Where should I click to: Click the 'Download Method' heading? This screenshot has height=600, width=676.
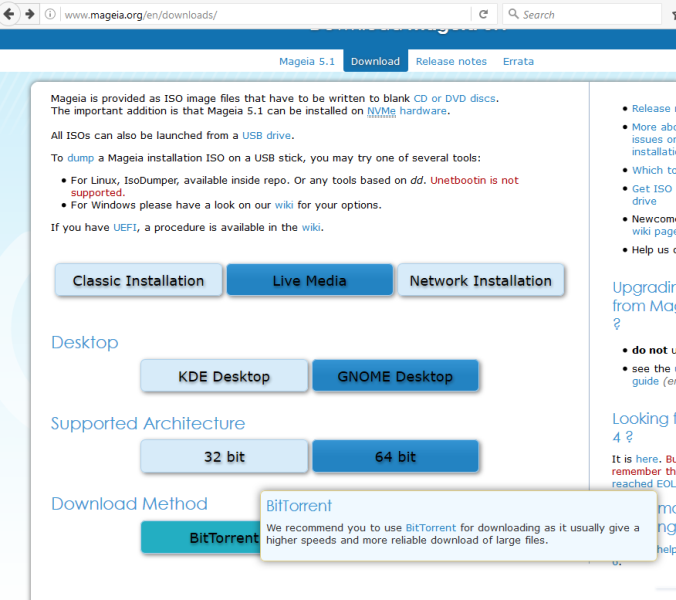click(x=129, y=503)
